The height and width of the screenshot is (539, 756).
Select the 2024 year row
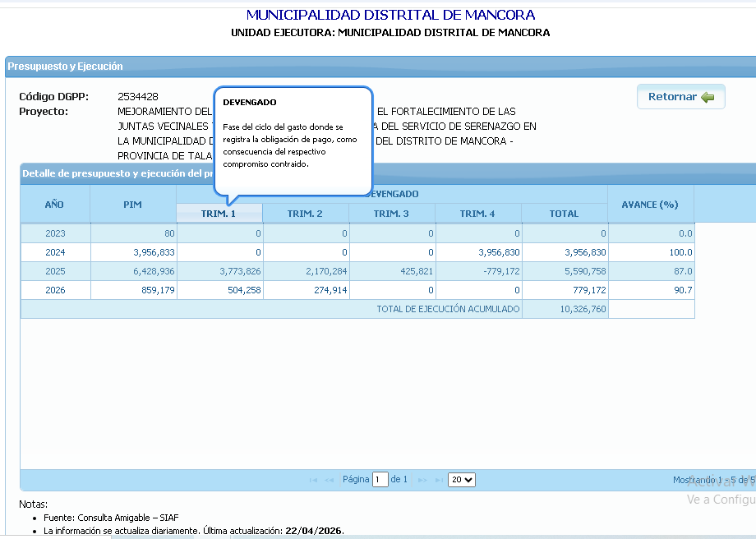point(55,252)
